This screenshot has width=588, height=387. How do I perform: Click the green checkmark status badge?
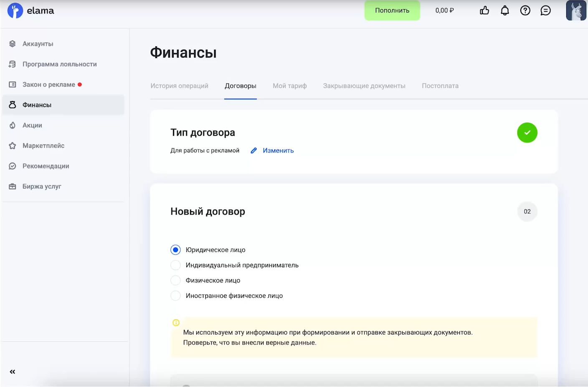(527, 132)
